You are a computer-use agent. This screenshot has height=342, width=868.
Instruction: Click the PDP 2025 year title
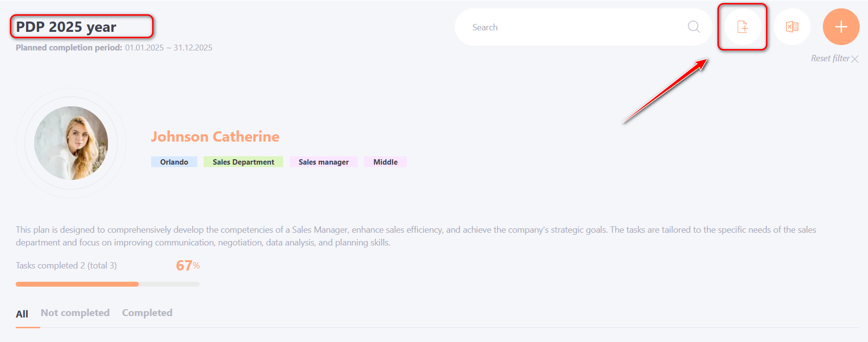point(66,27)
